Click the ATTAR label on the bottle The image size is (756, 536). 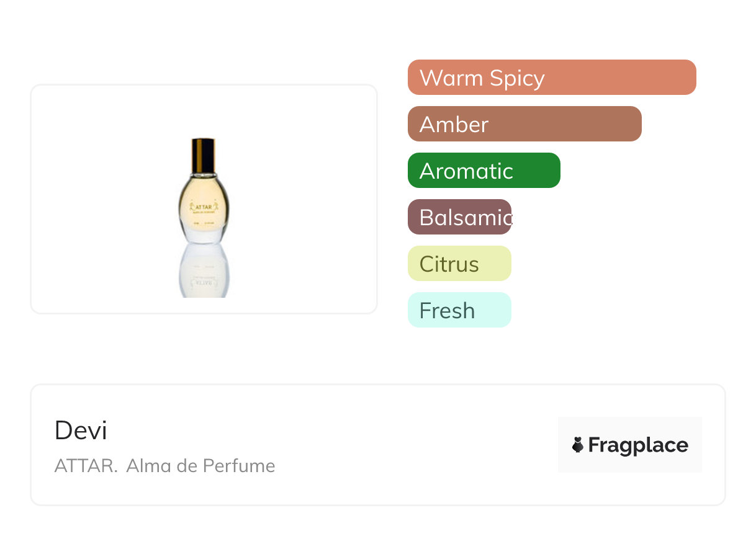204,206
